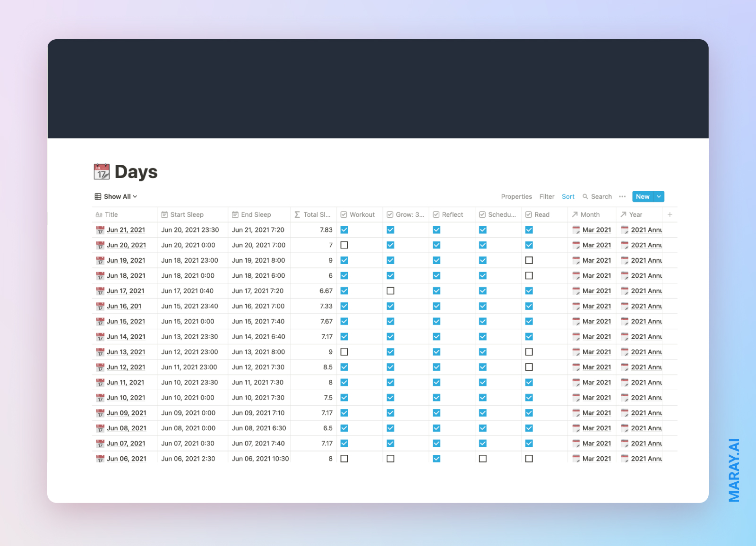The width and height of the screenshot is (756, 546).
Task: Select End Sleep cell 'Jun 14, 2021 6:40'
Action: (258, 337)
